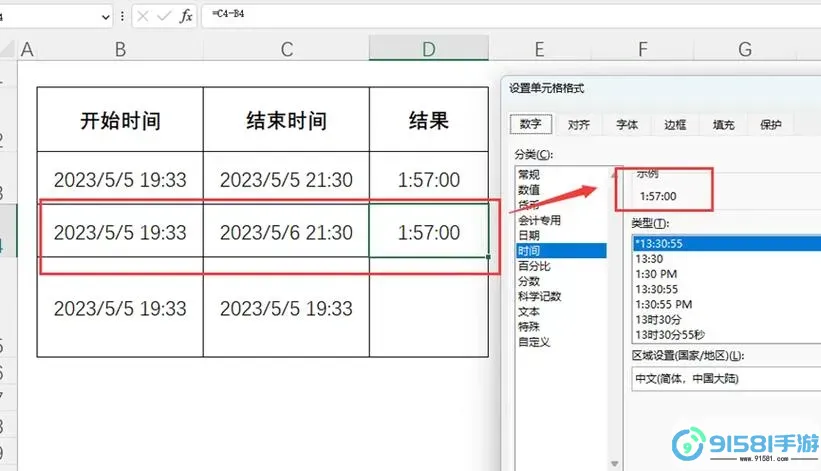This screenshot has height=471, width=821.
Task: Open the 区域设置 locale combo box
Action: (x=727, y=378)
